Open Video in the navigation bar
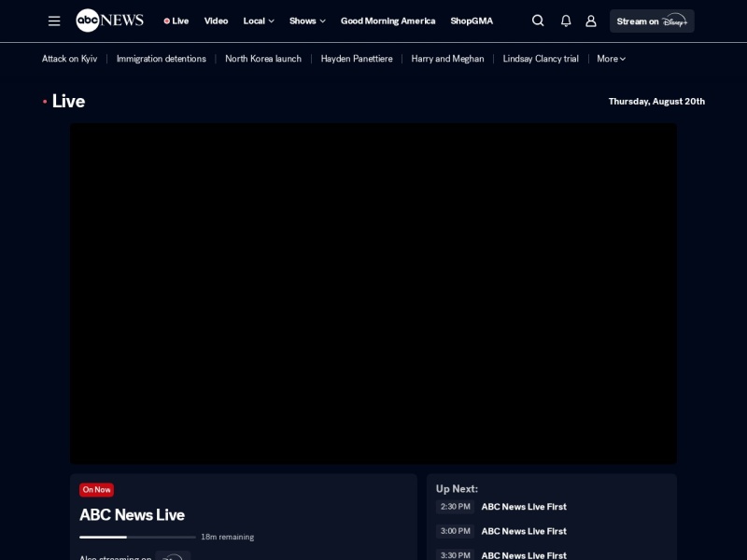The width and height of the screenshot is (747, 560). 216,21
